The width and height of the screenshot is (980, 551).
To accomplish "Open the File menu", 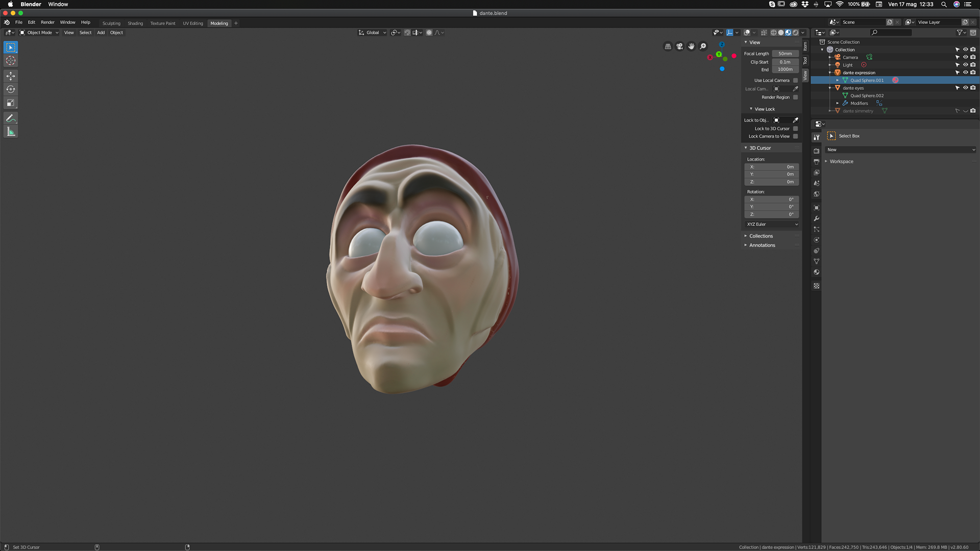I will click(x=19, y=22).
